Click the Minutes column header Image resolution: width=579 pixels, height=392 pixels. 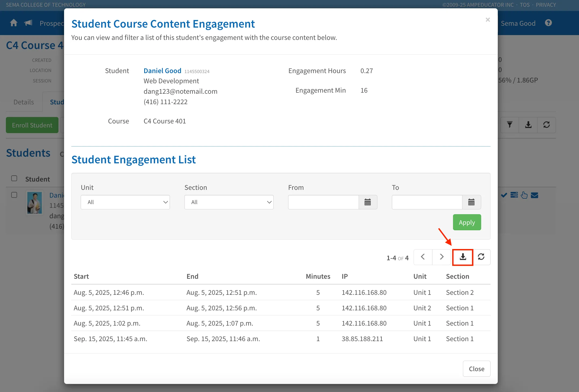[x=318, y=276]
